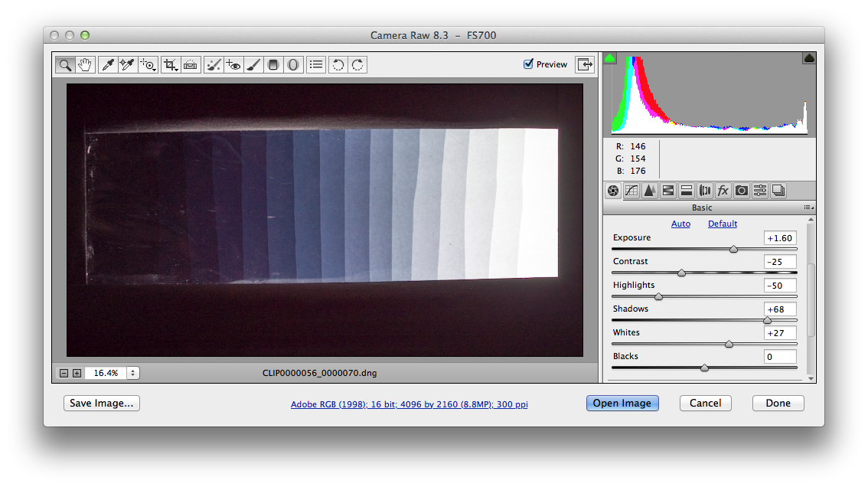This screenshot has height=487, width=868.
Task: Select the Straighten tool
Action: coord(191,65)
